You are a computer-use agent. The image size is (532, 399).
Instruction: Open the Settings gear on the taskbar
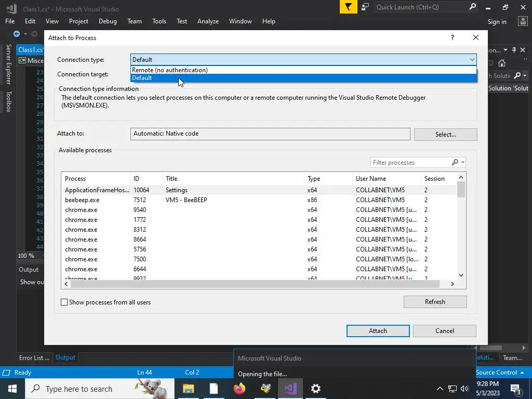pyautogui.click(x=315, y=389)
